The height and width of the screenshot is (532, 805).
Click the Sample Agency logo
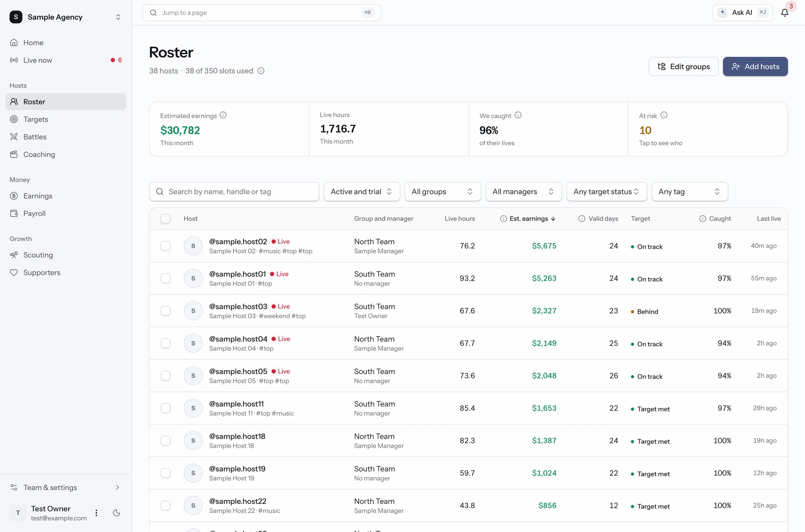tap(16, 17)
